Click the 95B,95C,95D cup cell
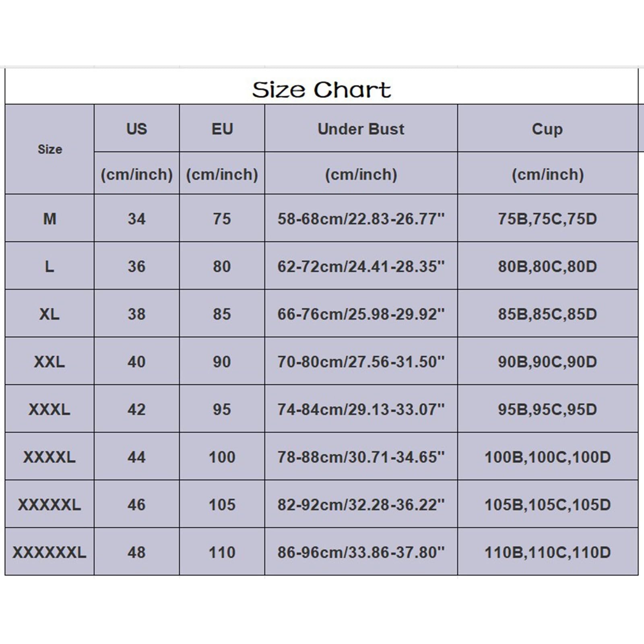This screenshot has width=644, height=644. (x=547, y=409)
